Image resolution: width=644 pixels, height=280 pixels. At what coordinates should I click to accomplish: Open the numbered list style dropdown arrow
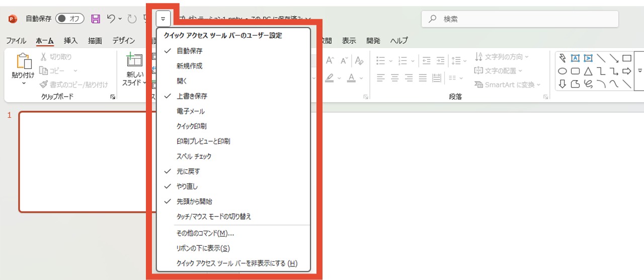pyautogui.click(x=413, y=61)
